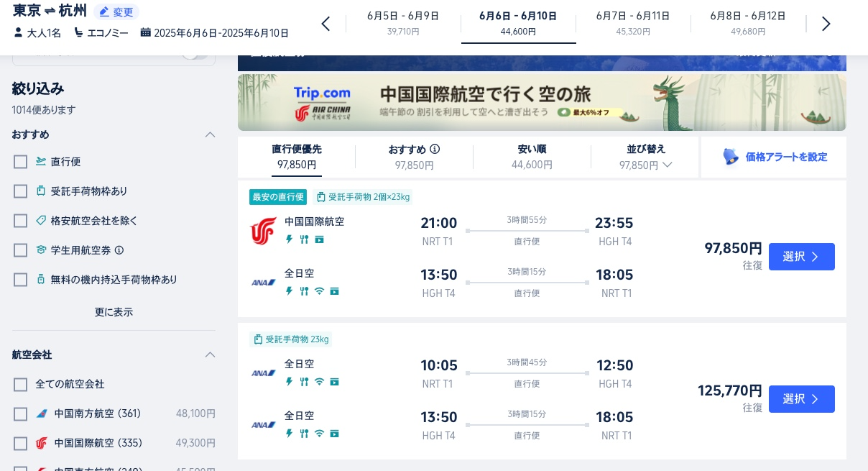Click the info icon beside 学生用航空券 filter
868x471 pixels.
click(119, 250)
